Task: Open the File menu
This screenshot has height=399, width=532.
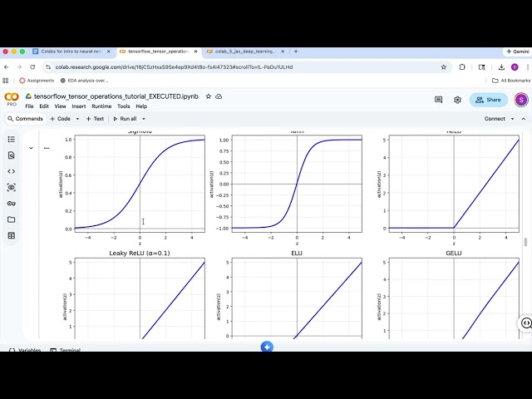Action: [30, 106]
